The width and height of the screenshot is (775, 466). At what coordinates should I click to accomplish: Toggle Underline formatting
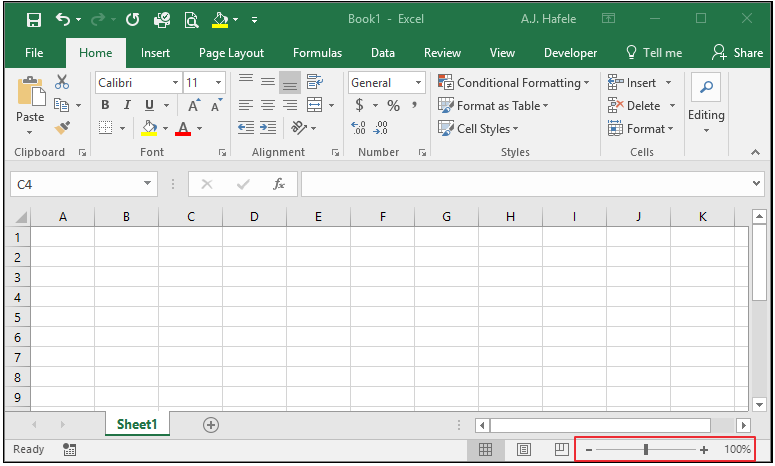point(149,105)
